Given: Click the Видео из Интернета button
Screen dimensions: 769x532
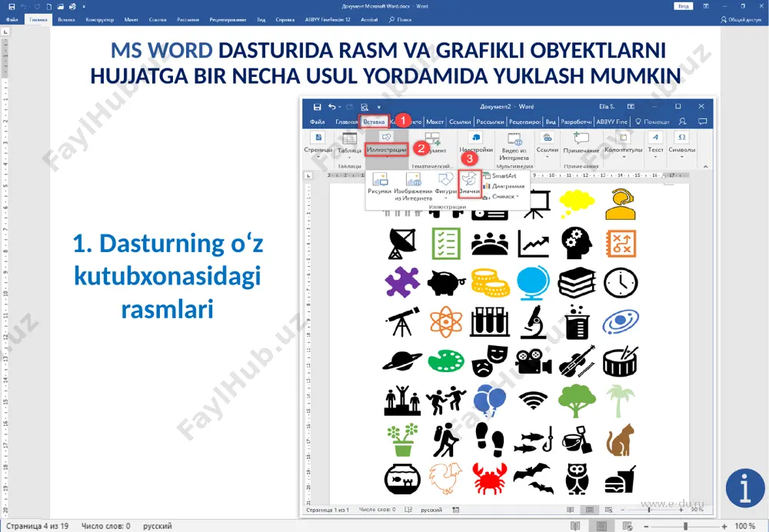Looking at the screenshot, I should 514,146.
